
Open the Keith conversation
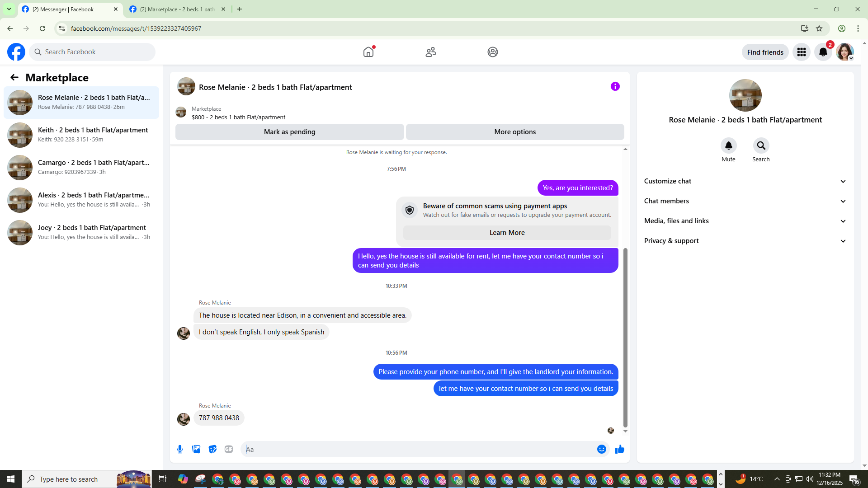pos(81,135)
